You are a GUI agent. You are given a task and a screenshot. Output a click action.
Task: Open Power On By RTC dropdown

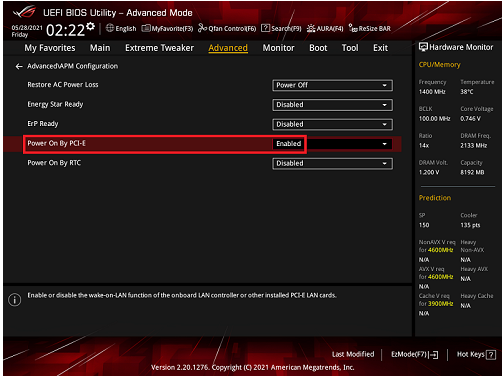332,163
